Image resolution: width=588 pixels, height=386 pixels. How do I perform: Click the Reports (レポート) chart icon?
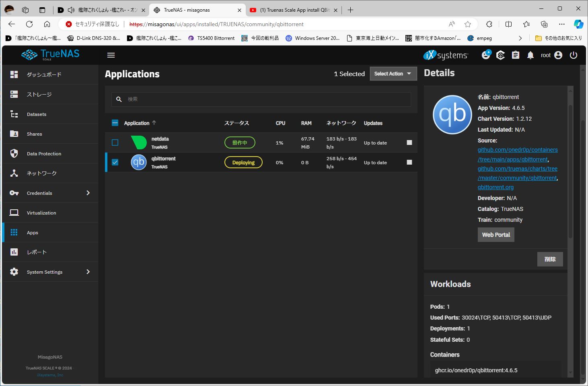[x=14, y=252]
